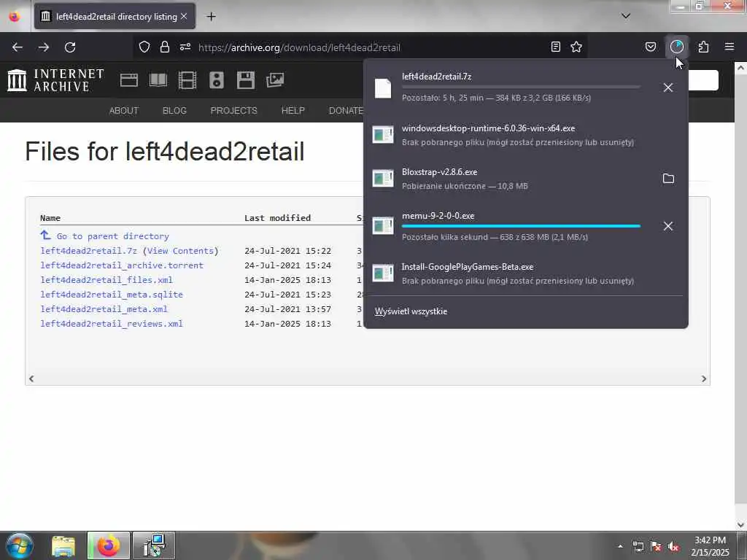Show hidden tray icons arrow
Image resolution: width=747 pixels, height=560 pixels.
pos(620,546)
